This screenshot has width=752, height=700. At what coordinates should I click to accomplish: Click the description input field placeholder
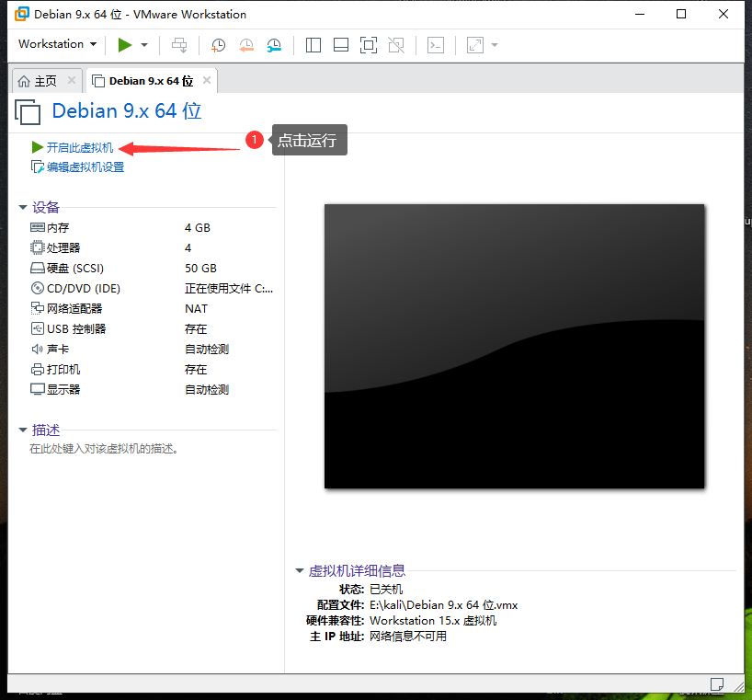coord(104,449)
